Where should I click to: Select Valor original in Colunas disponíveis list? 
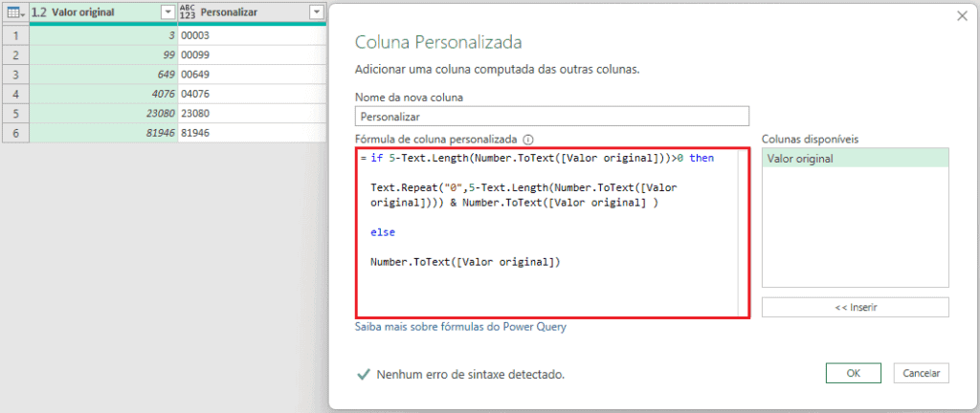click(855, 159)
